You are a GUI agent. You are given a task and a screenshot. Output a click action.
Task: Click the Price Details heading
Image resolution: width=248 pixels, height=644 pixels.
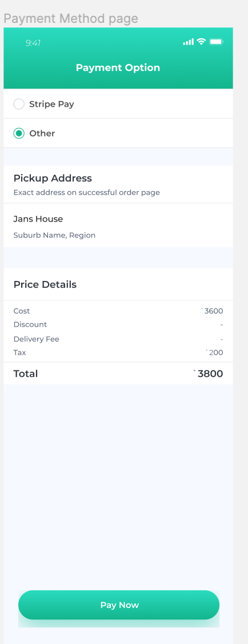tap(45, 285)
